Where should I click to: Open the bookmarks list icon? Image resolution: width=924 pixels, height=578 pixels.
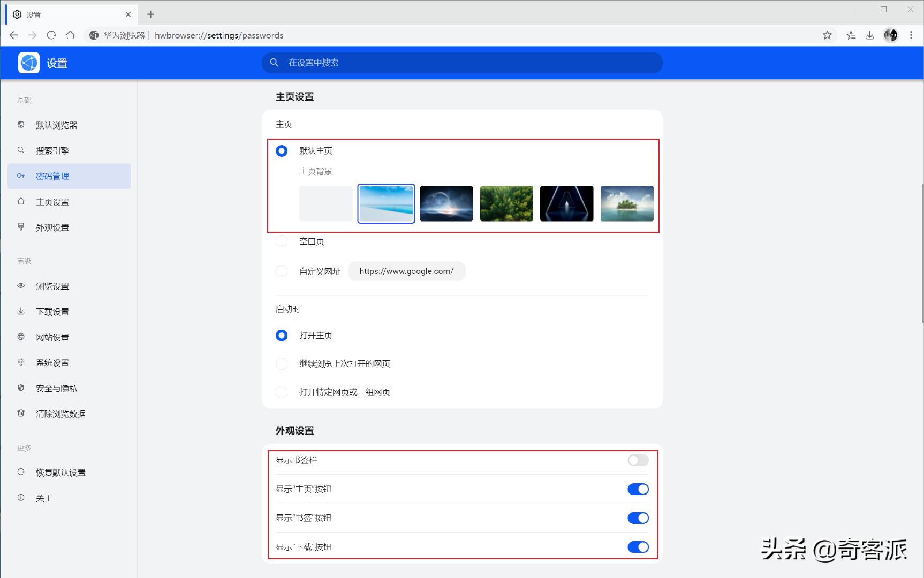coord(851,35)
